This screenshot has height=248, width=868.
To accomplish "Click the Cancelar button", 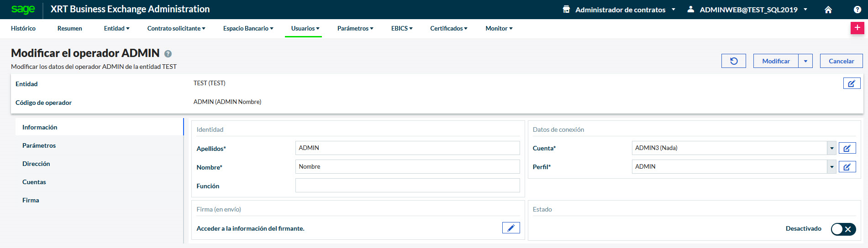I will (841, 61).
